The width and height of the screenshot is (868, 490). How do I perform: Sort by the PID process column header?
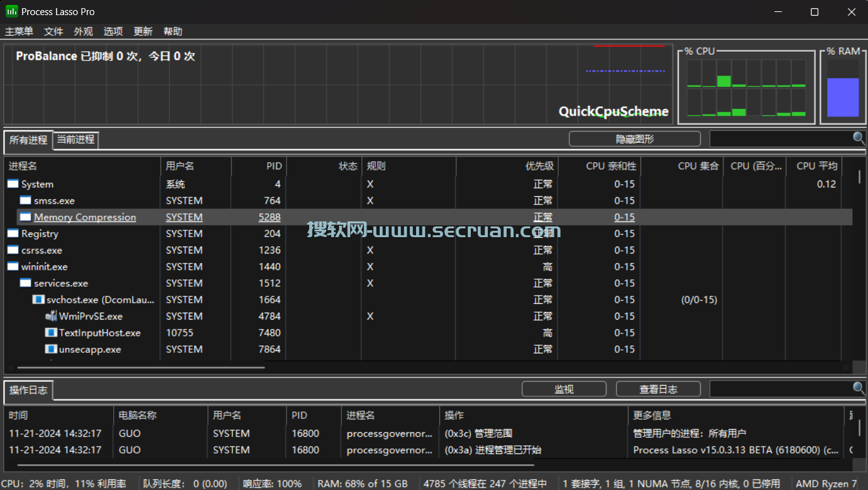pos(259,166)
